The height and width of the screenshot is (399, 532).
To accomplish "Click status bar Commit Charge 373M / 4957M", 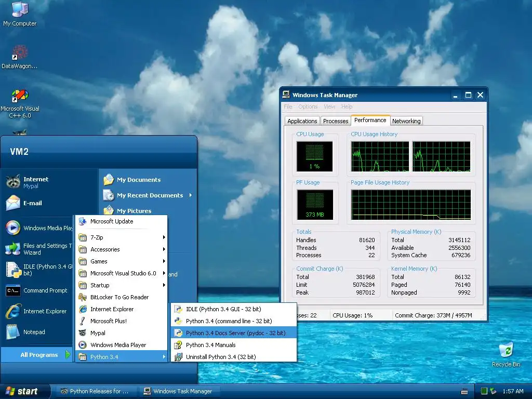I will tap(433, 315).
